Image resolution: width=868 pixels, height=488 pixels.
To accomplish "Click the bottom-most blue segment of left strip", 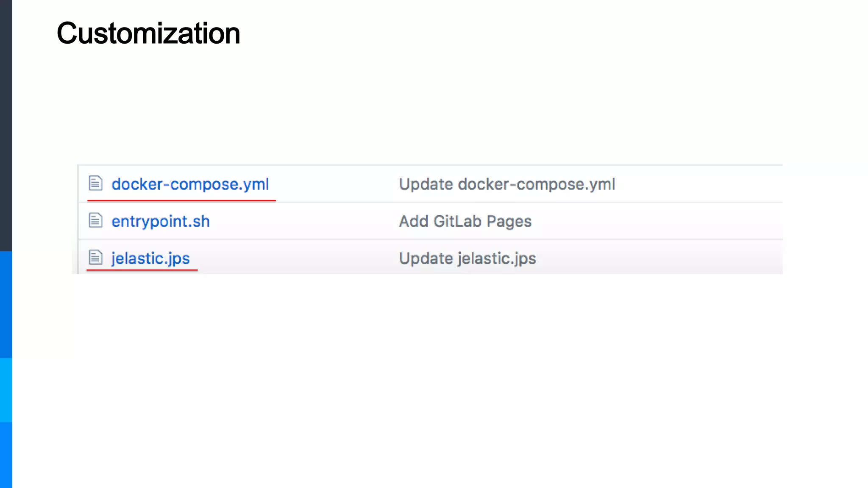I will point(6,455).
